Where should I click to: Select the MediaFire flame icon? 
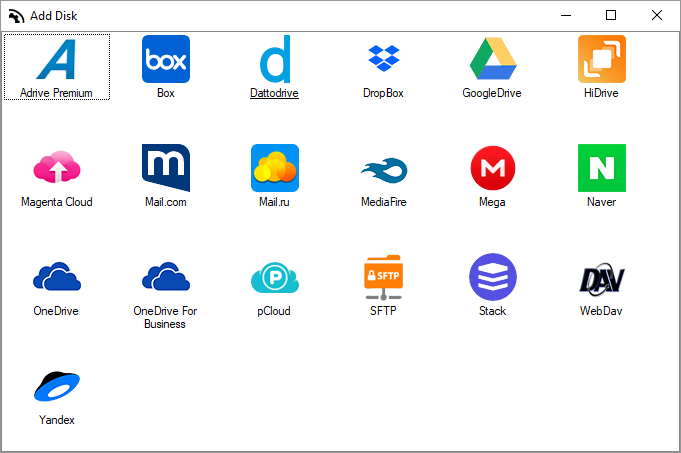pyautogui.click(x=384, y=170)
